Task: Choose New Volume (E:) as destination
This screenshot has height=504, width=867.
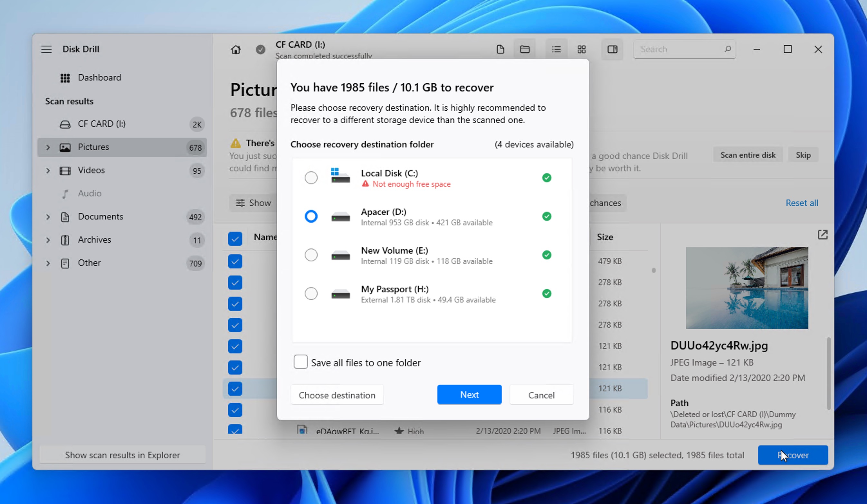Action: tap(311, 255)
